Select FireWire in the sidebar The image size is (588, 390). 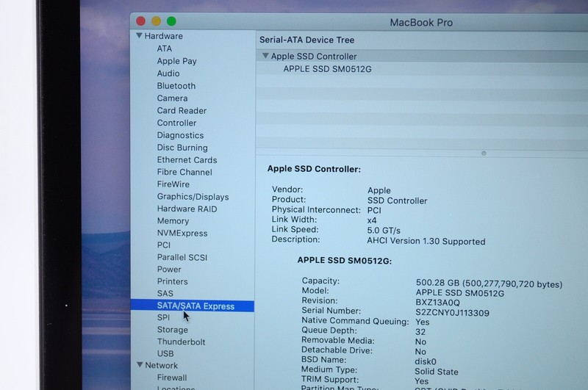[173, 184]
